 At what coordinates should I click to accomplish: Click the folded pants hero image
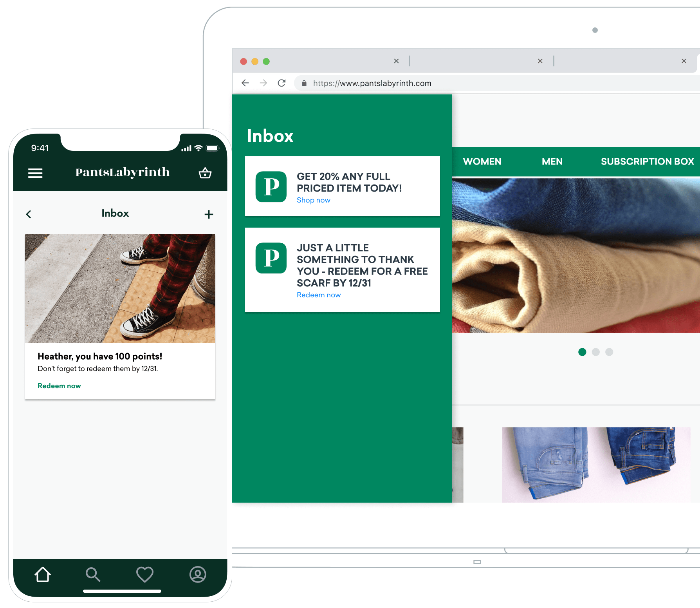576,255
